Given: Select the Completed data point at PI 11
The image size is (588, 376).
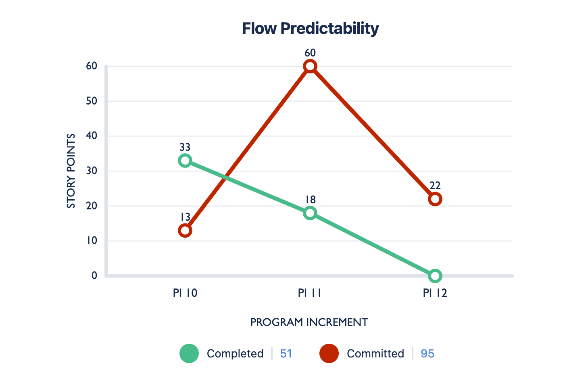Looking at the screenshot, I should point(310,213).
